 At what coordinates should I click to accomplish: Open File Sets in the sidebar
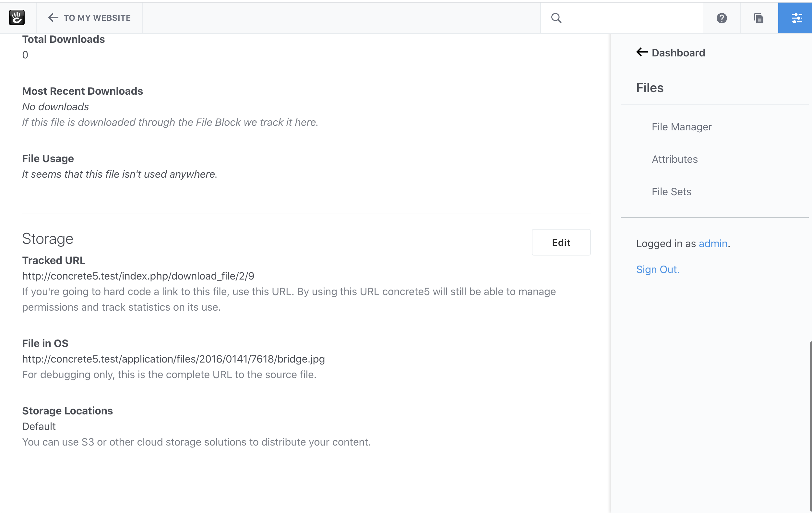pos(671,192)
